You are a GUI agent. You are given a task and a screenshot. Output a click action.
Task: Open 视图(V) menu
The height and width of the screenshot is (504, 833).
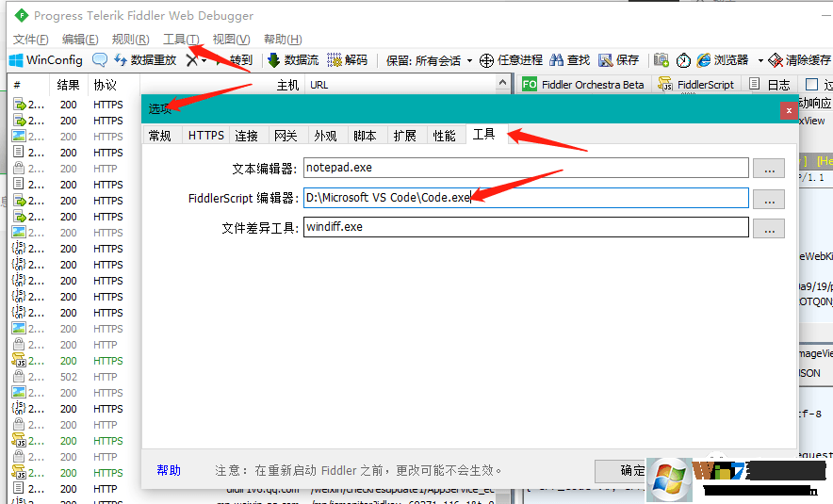pyautogui.click(x=231, y=40)
